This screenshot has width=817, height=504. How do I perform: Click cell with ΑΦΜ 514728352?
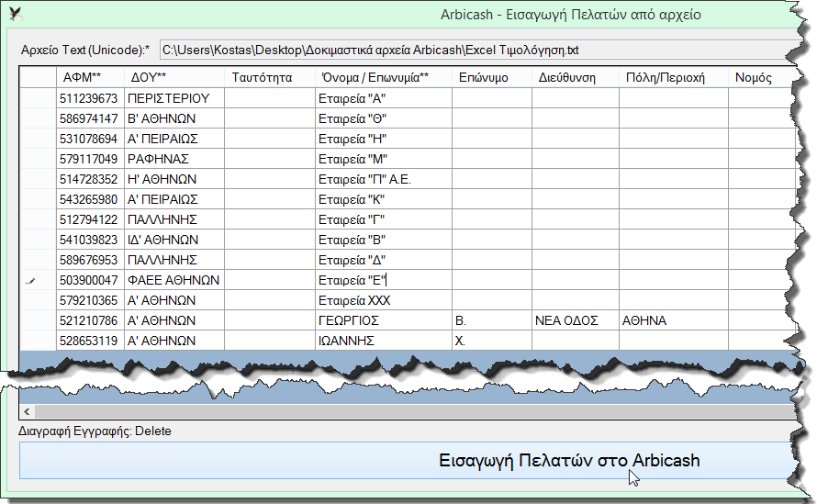(x=90, y=179)
